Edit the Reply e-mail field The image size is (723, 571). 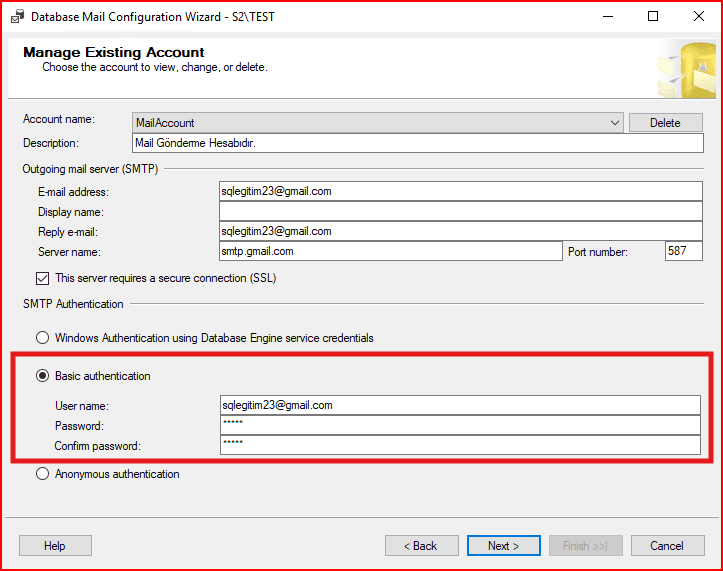pyautogui.click(x=460, y=231)
